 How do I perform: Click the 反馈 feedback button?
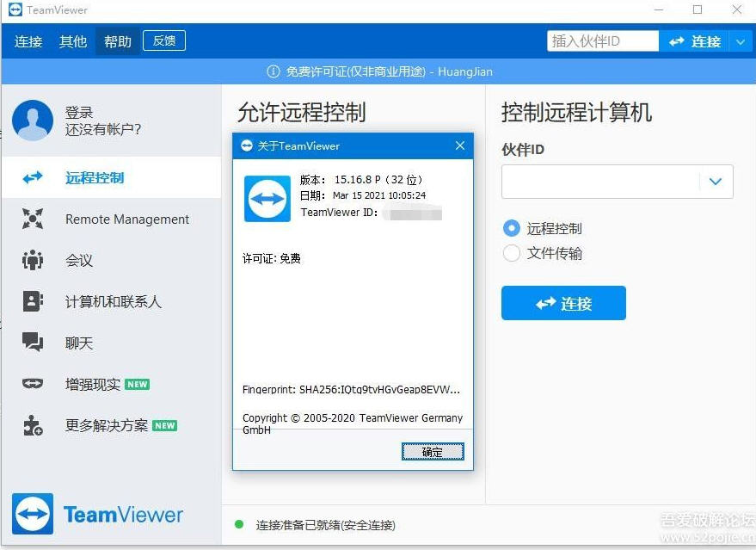164,41
